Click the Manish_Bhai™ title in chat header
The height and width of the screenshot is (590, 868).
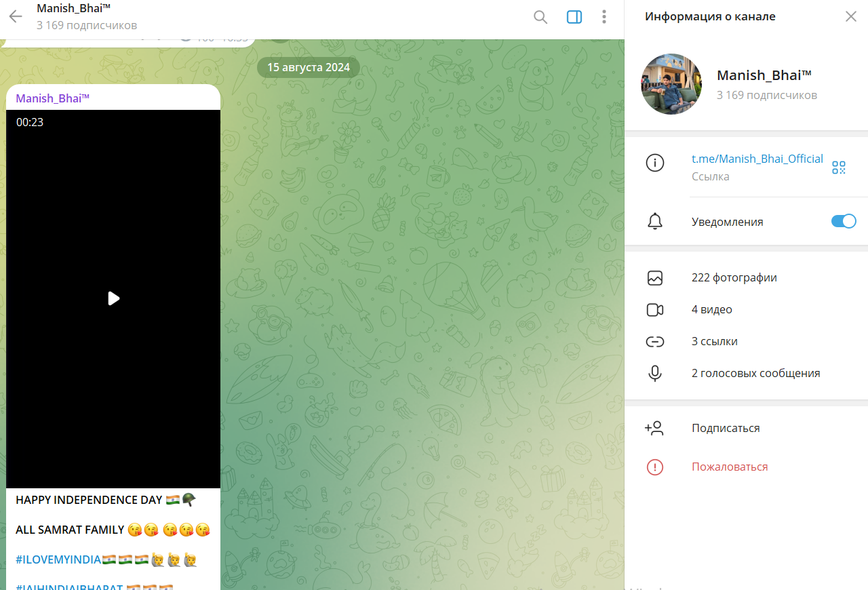[74, 8]
